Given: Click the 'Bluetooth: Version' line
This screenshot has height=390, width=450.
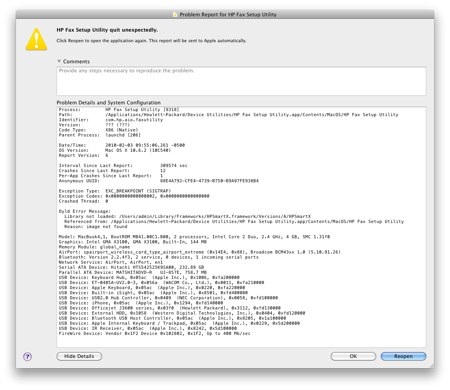Looking at the screenshot, I should (159, 257).
